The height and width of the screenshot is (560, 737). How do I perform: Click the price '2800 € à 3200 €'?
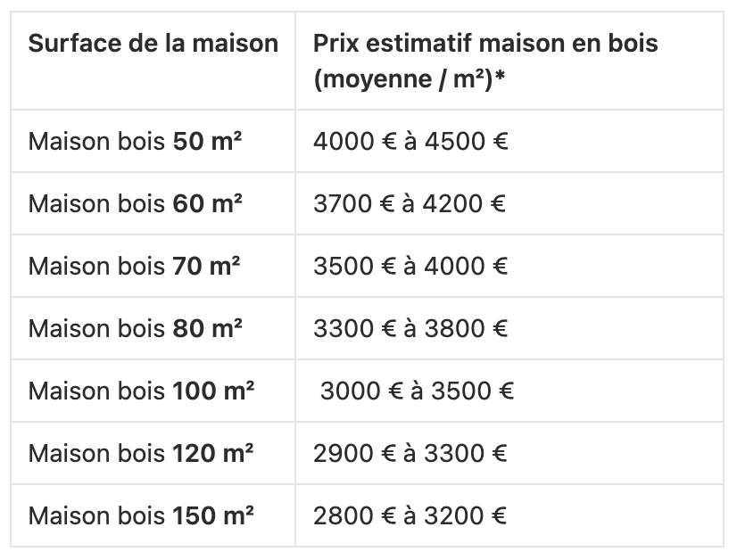pos(410,516)
